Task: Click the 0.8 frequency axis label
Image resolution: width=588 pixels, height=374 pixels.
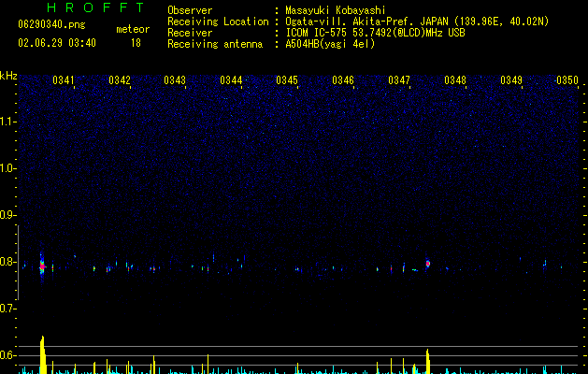Action: (x=8, y=262)
